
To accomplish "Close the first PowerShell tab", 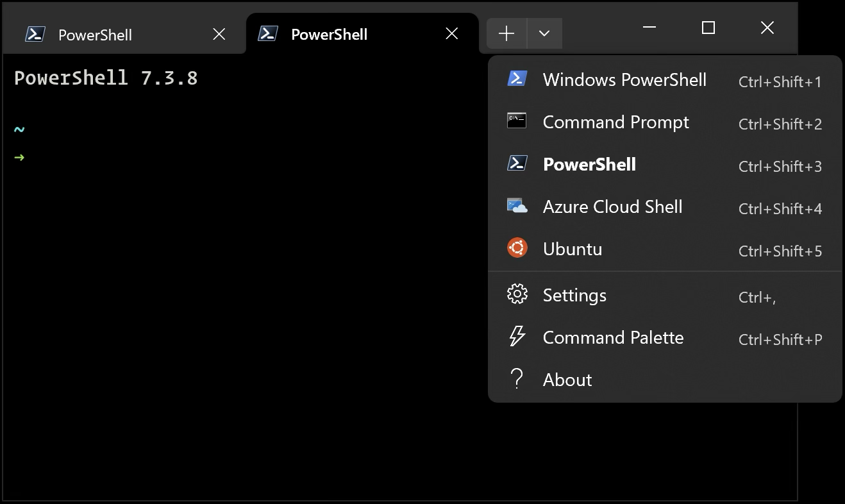I will (x=219, y=34).
